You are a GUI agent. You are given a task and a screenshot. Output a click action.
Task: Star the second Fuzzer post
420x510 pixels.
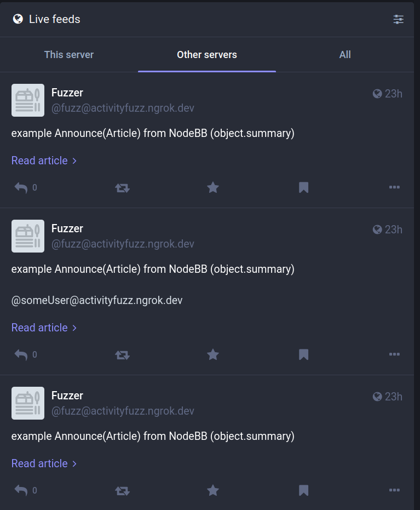click(x=213, y=354)
